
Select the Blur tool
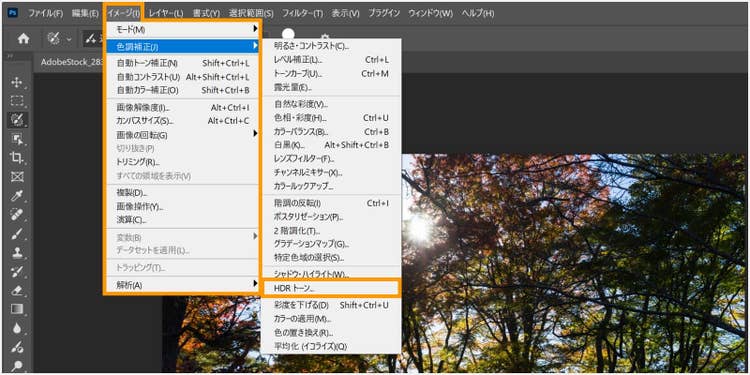(x=17, y=328)
